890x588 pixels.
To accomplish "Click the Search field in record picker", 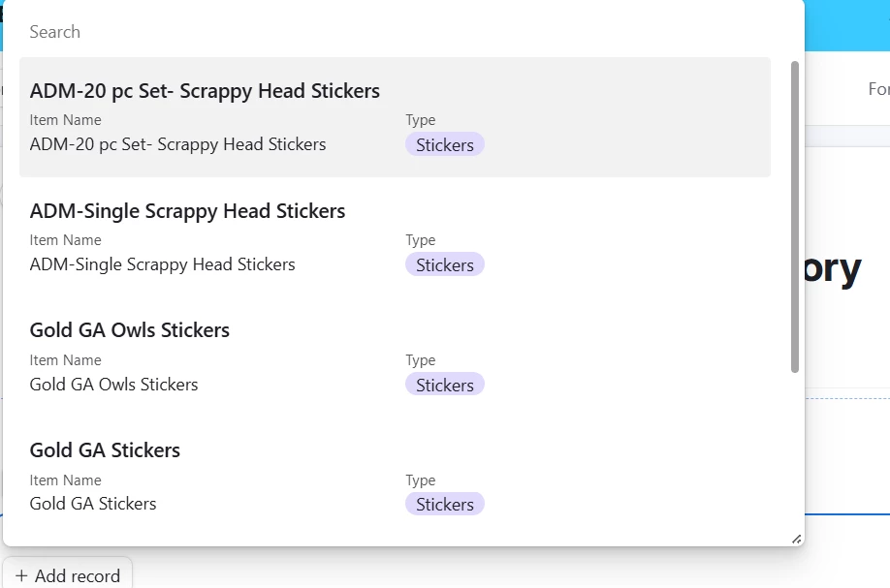I will click(397, 32).
